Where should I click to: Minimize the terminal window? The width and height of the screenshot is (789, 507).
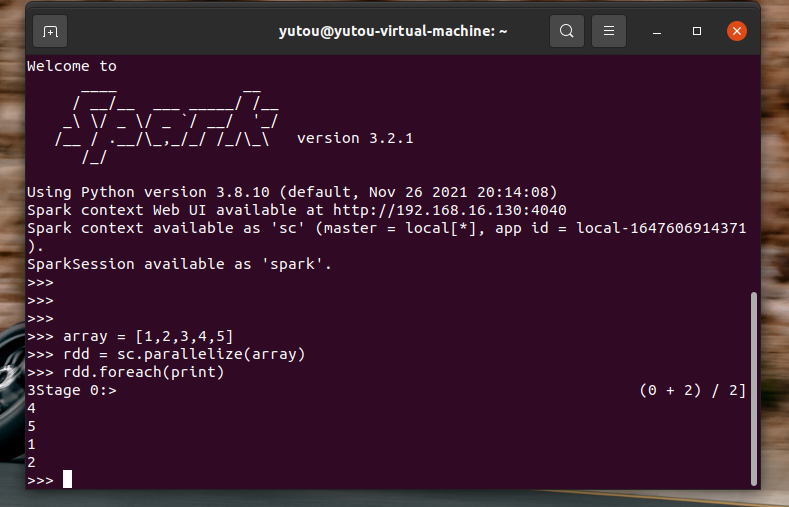pos(657,32)
